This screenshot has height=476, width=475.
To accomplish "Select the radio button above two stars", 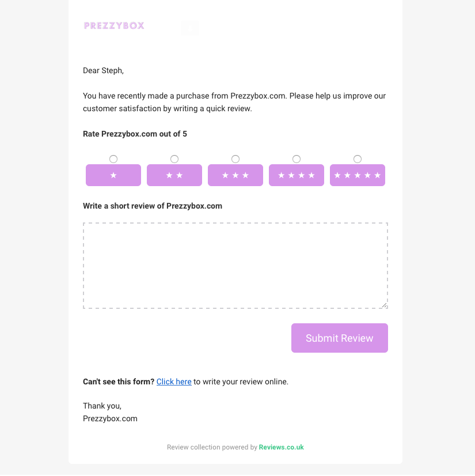I will click(x=174, y=159).
